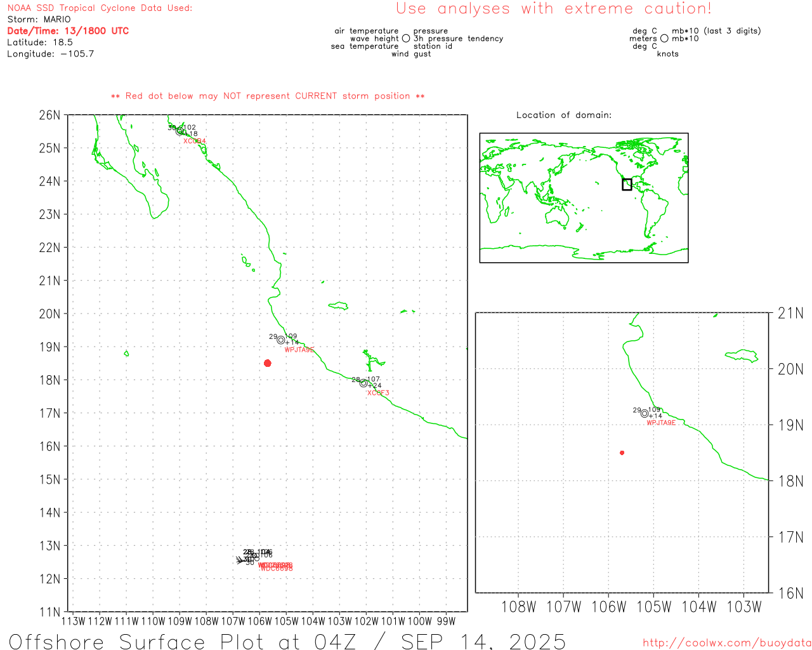The height and width of the screenshot is (650, 812).
Task: Click 'NOAA SSD Tropical Cyclone Data Used:' heading
Action: 100,8
